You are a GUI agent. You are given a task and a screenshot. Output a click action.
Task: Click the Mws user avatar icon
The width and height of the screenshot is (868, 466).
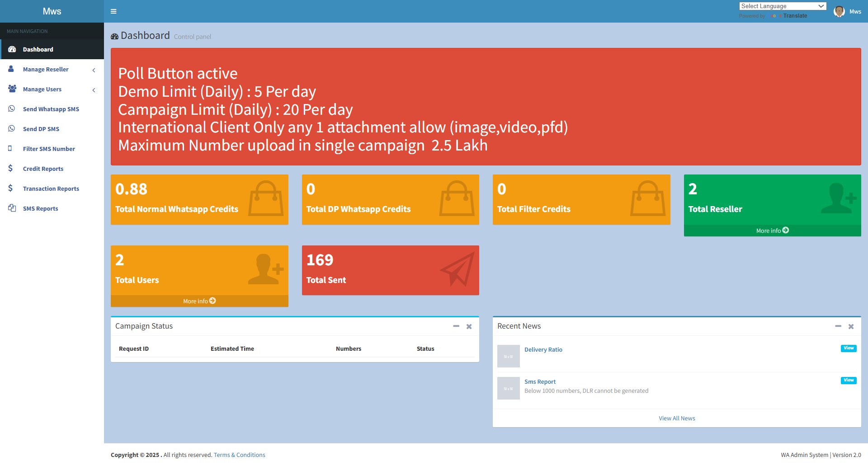(839, 11)
